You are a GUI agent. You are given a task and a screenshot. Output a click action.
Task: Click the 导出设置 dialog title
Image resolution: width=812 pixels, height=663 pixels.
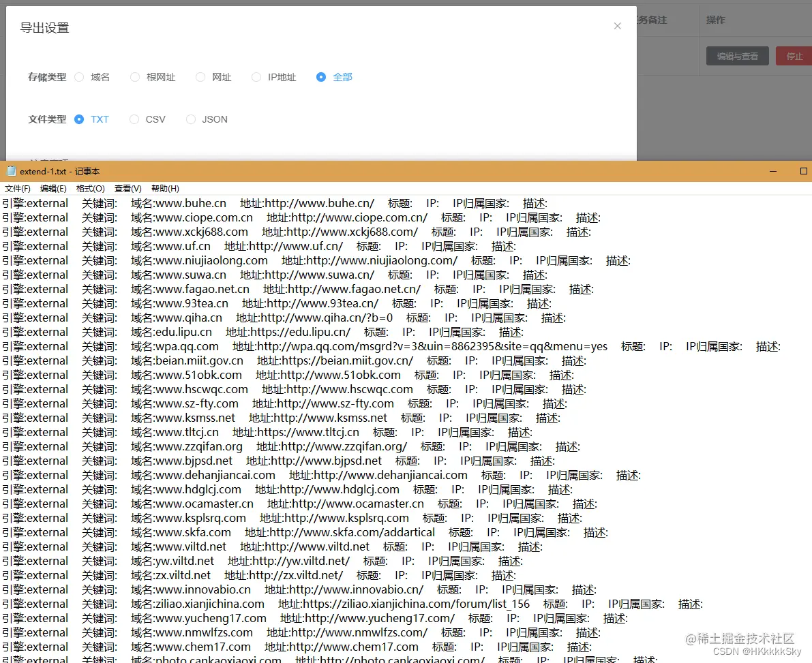tap(44, 28)
